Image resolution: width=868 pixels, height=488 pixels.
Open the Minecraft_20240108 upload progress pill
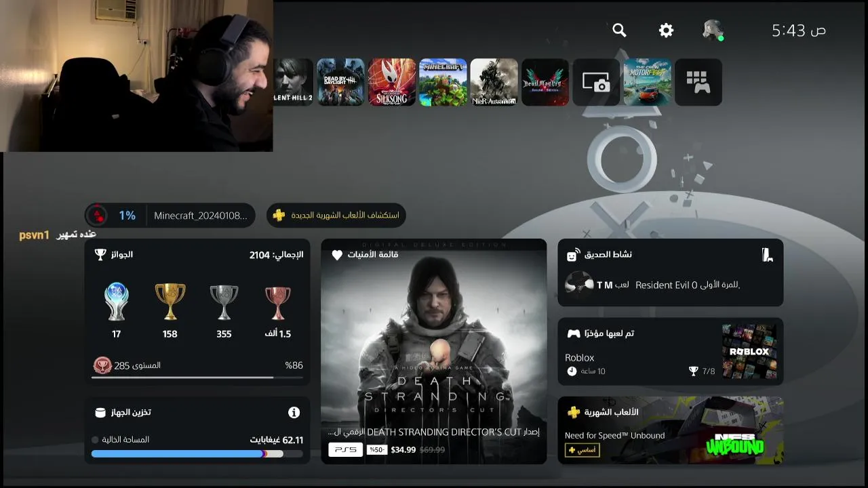170,216
